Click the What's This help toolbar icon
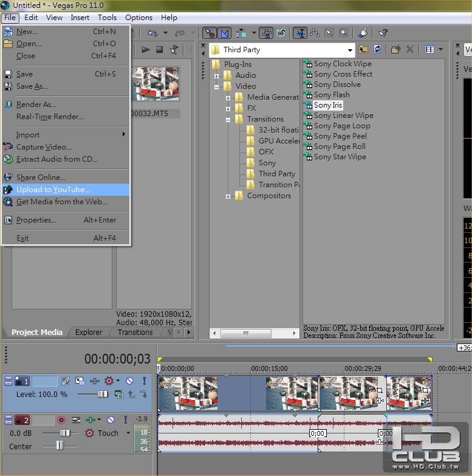Screen dimensions: 472x476 click(383, 33)
